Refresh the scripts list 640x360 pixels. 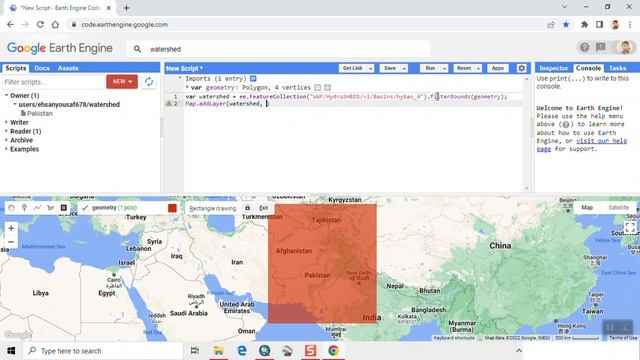pos(149,82)
